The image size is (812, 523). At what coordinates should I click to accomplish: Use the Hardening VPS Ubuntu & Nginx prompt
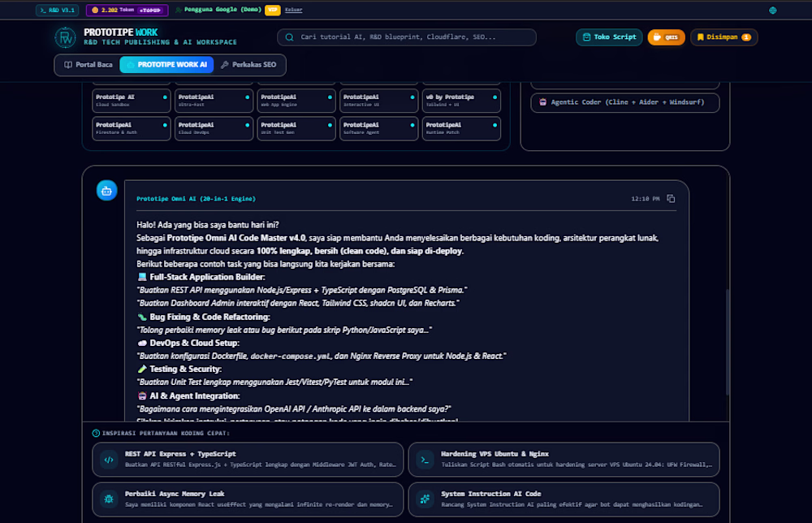pyautogui.click(x=564, y=460)
